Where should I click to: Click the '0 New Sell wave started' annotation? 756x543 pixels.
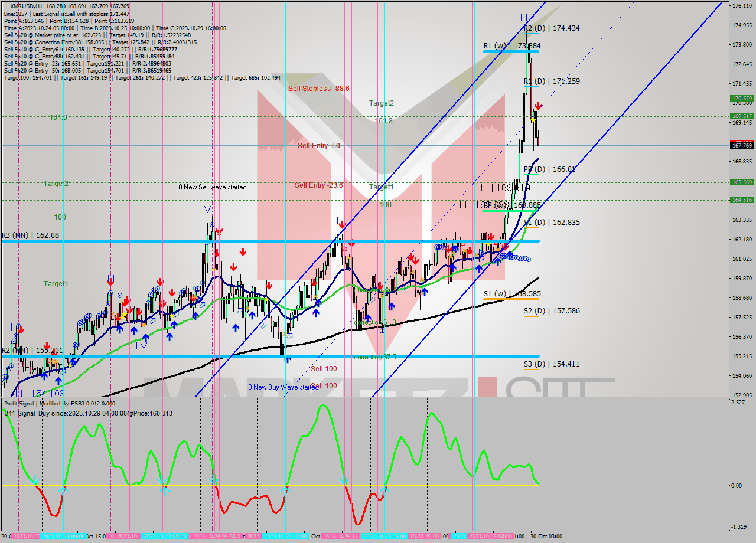pos(213,187)
